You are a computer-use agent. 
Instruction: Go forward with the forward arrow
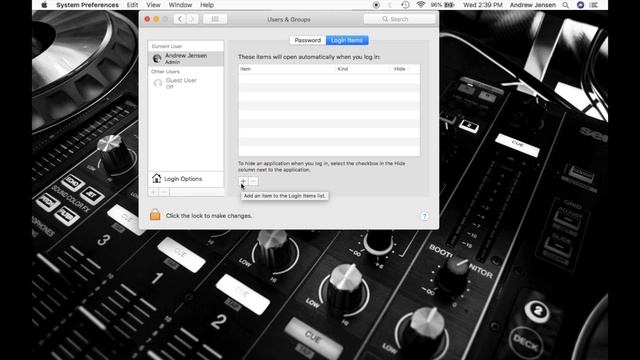[192, 19]
